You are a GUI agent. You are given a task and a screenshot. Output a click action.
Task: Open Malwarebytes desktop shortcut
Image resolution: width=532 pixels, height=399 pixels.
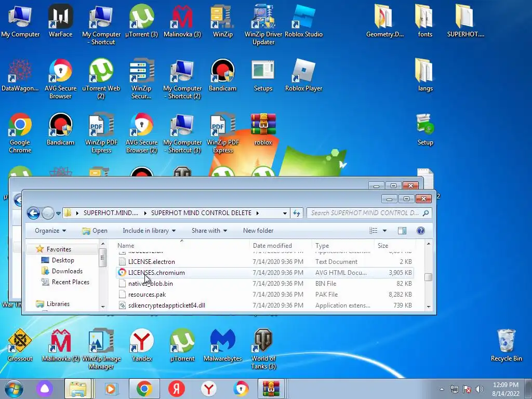click(222, 345)
